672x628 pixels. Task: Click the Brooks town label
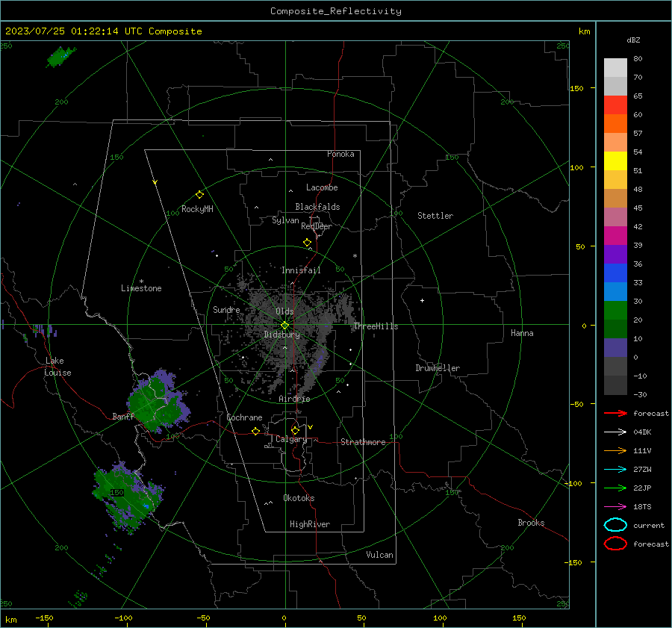point(531,523)
